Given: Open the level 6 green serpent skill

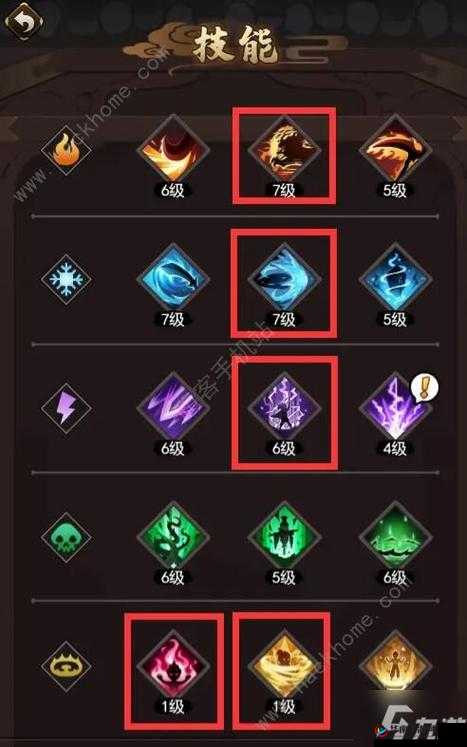Looking at the screenshot, I should pyautogui.click(x=173, y=537).
